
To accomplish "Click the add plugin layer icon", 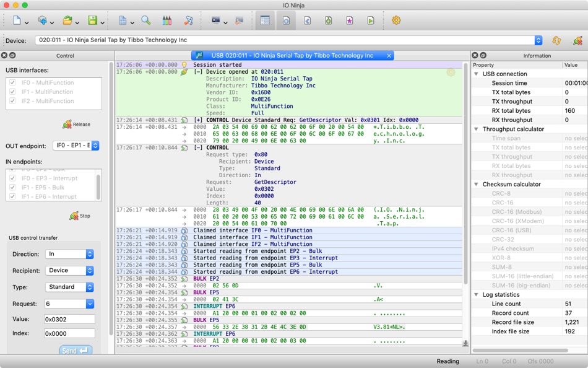I will point(42,20).
